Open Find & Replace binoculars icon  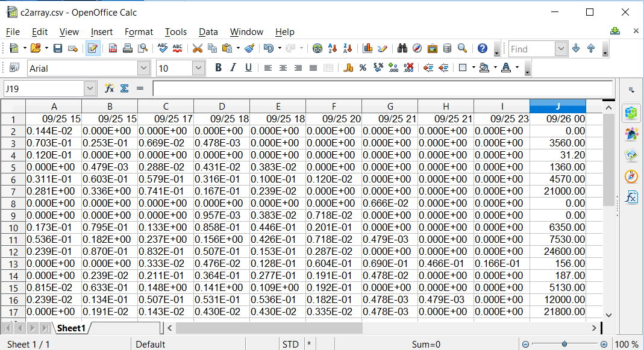402,49
